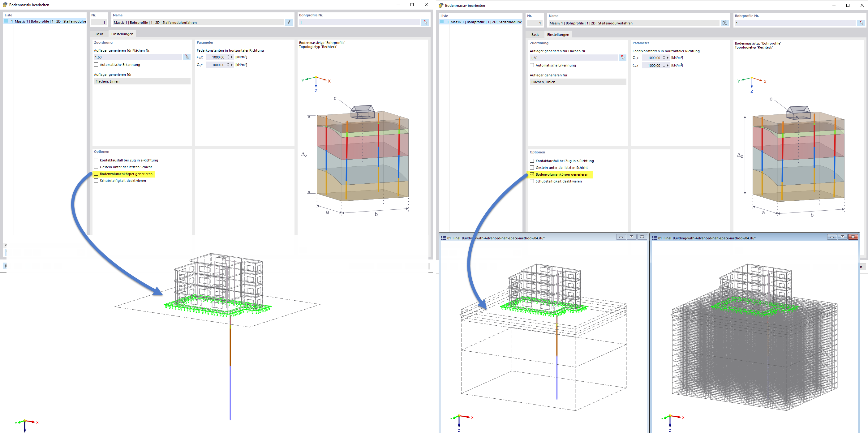This screenshot has width=868, height=433.
Task: Click Bohrprofile Nr. pick icon in right dialog
Action: click(x=861, y=23)
